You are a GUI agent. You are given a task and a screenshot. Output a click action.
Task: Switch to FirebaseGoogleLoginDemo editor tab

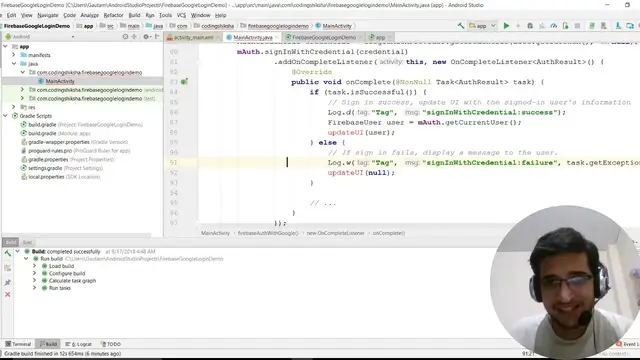(323, 37)
